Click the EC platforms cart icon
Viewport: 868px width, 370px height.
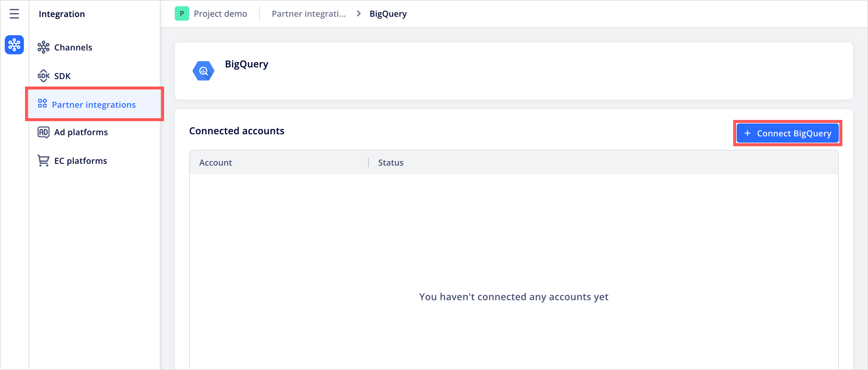point(44,161)
